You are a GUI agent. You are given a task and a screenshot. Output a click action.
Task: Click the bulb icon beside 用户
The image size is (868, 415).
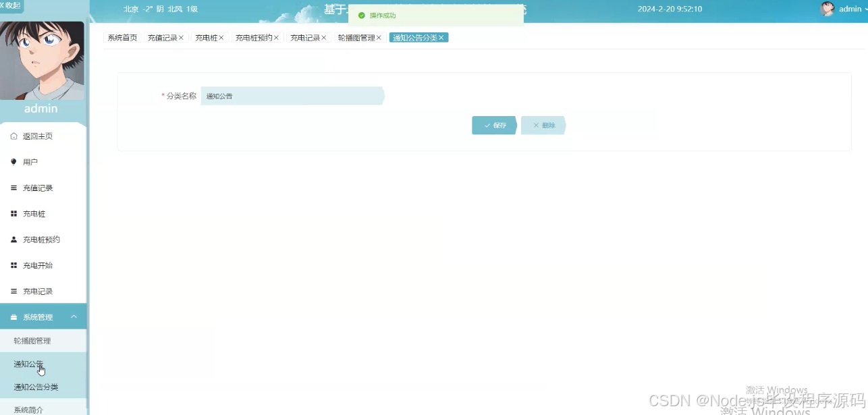[13, 162]
